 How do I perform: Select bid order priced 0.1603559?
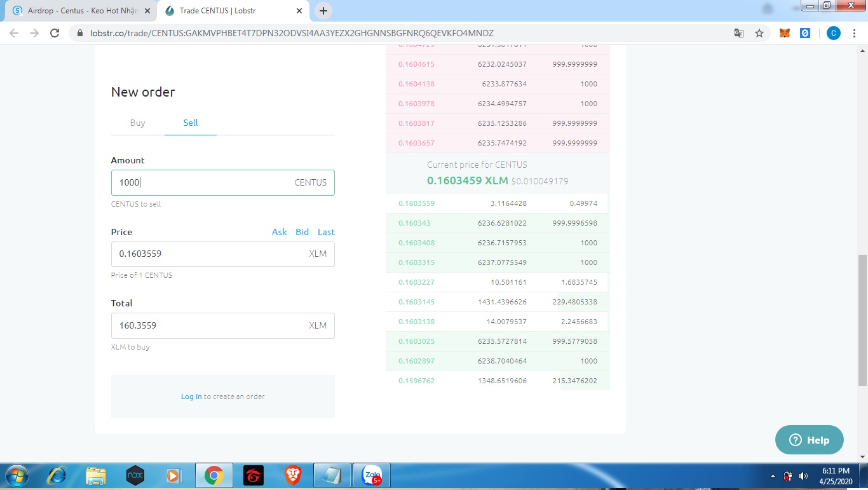(x=498, y=203)
